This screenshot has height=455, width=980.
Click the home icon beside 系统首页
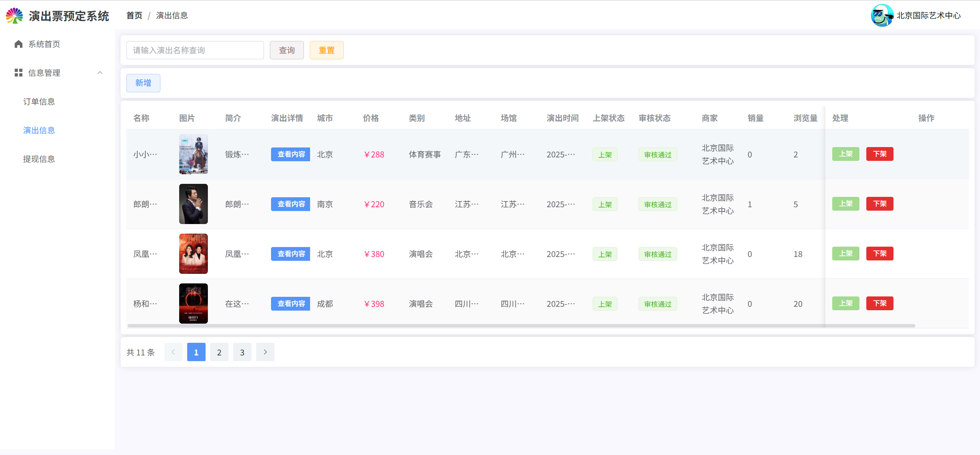coord(18,44)
